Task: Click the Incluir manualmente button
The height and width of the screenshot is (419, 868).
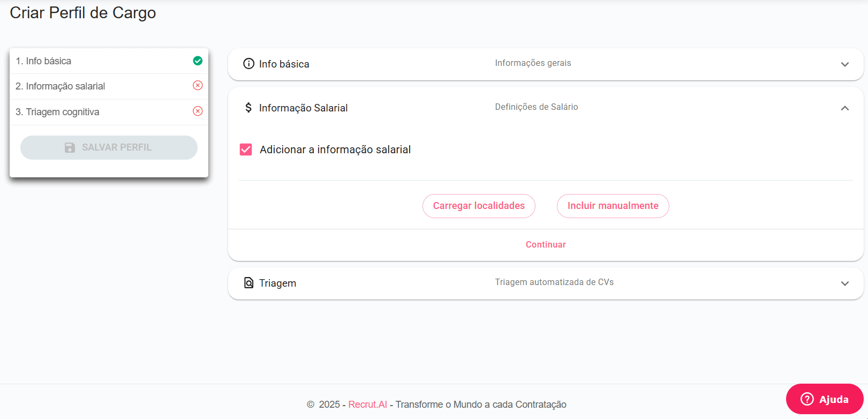Action: [x=613, y=206]
